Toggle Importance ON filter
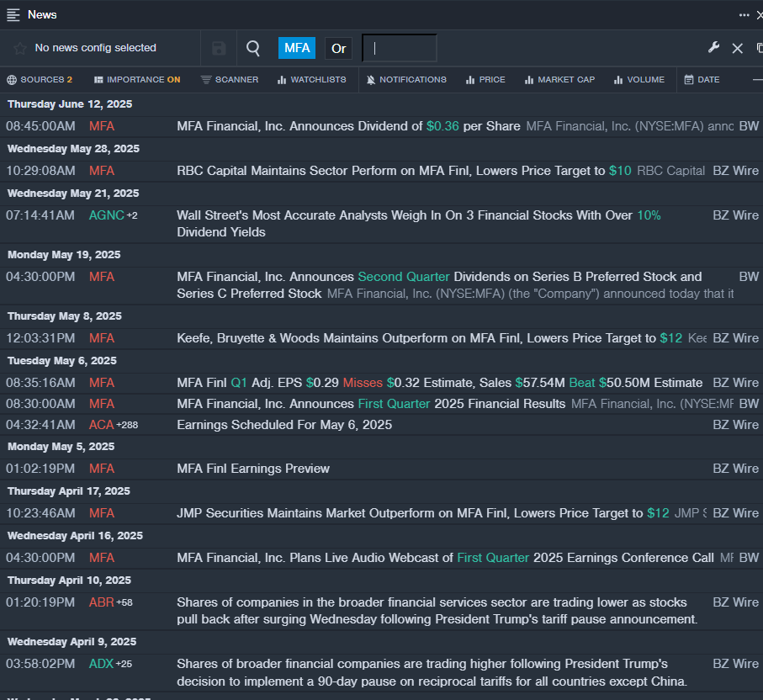The height and width of the screenshot is (700, 763). coord(137,80)
